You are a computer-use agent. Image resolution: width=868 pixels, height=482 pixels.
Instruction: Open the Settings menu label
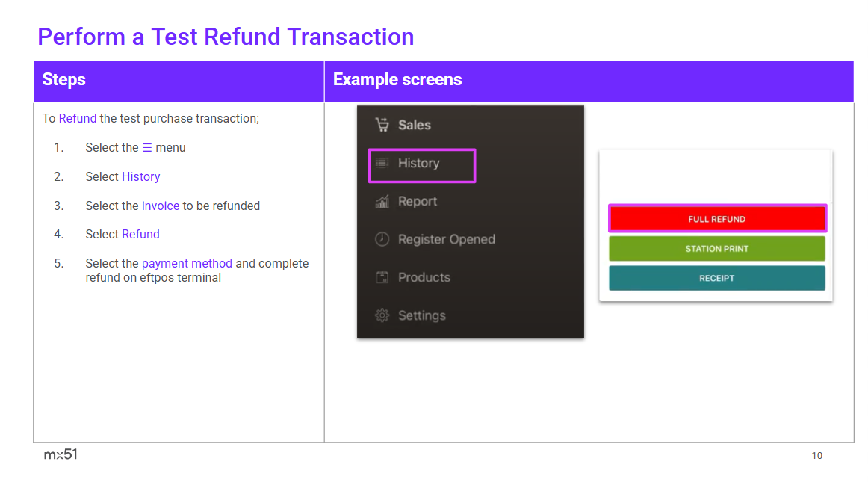(x=422, y=315)
